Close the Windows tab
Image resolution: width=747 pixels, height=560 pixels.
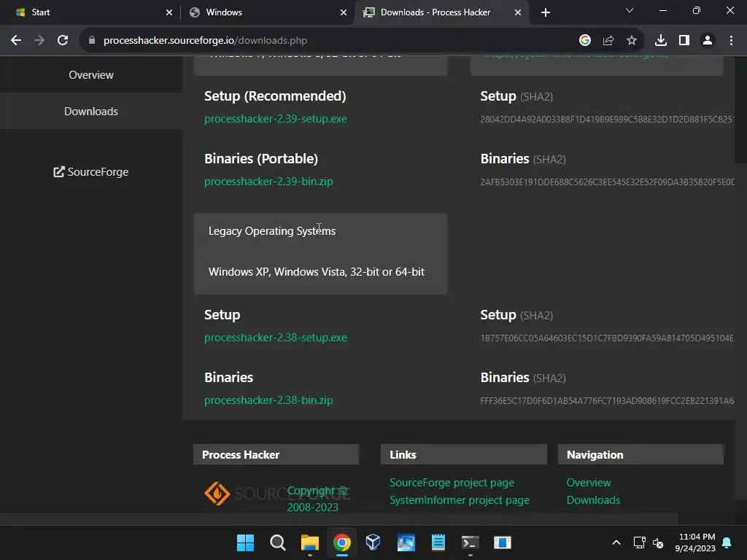pos(344,12)
